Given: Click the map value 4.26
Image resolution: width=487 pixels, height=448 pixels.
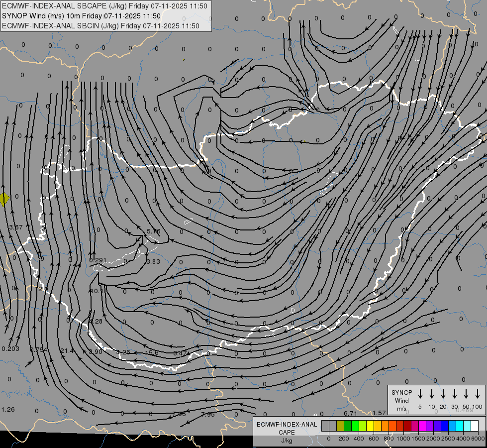Looking at the screenshot, I should click(x=123, y=352).
